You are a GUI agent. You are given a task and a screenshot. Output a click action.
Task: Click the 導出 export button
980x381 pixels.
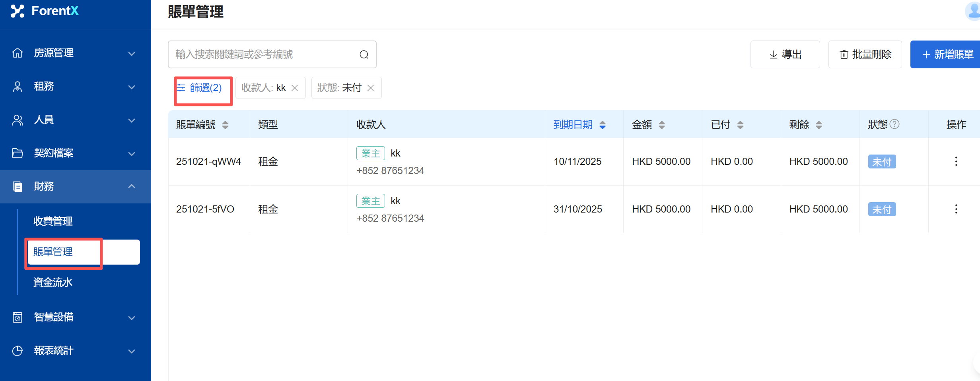785,54
